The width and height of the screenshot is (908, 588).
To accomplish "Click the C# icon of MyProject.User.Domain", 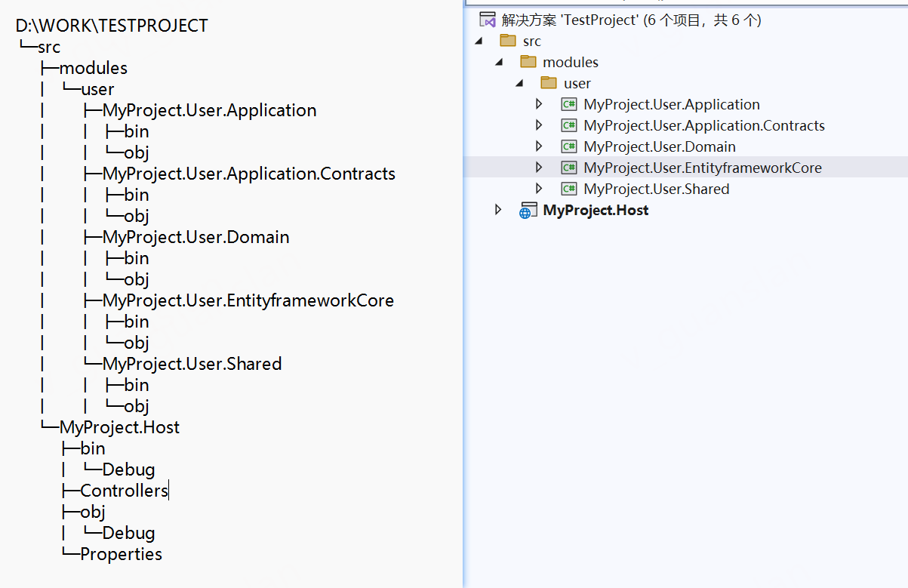I will 569,146.
